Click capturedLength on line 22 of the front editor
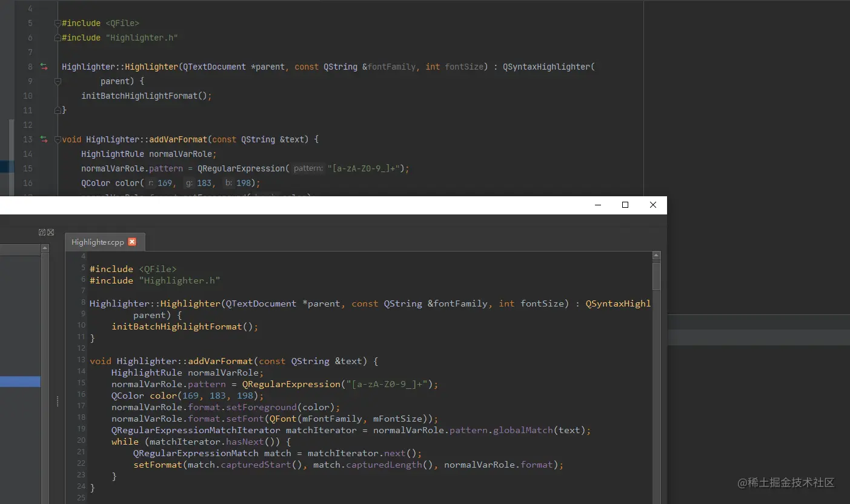This screenshot has width=850, height=504. [384, 465]
